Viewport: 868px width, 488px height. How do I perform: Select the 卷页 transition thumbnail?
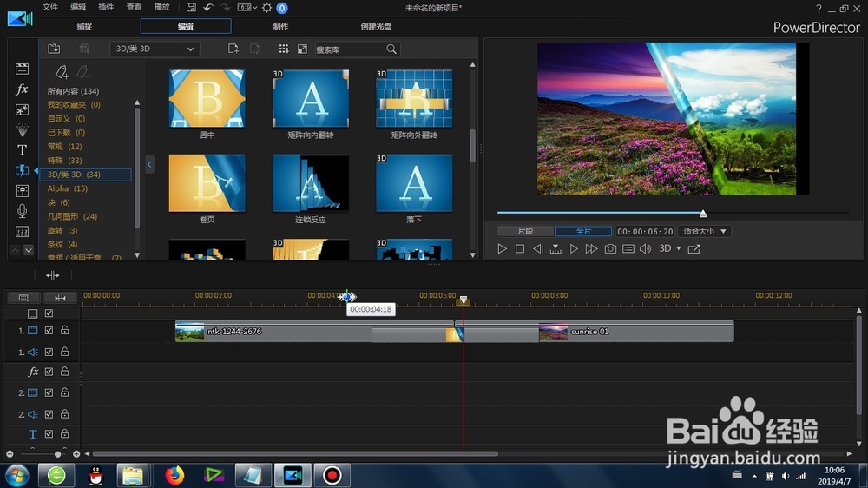207,183
